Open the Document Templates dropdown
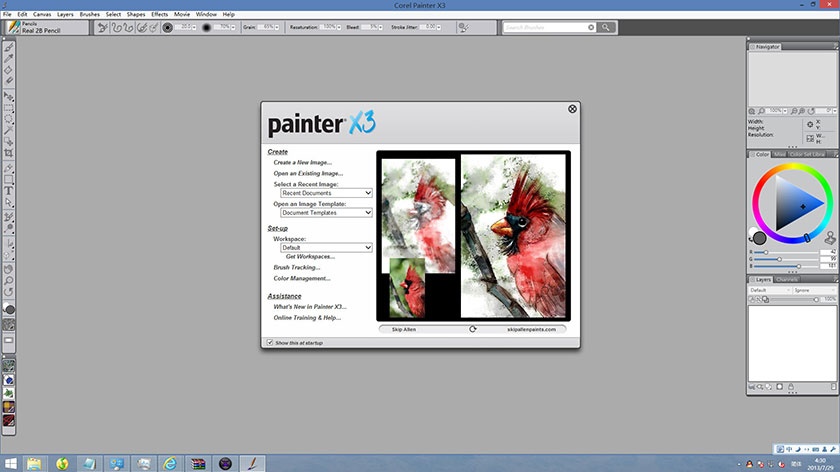This screenshot has height=472, width=840. (326, 213)
